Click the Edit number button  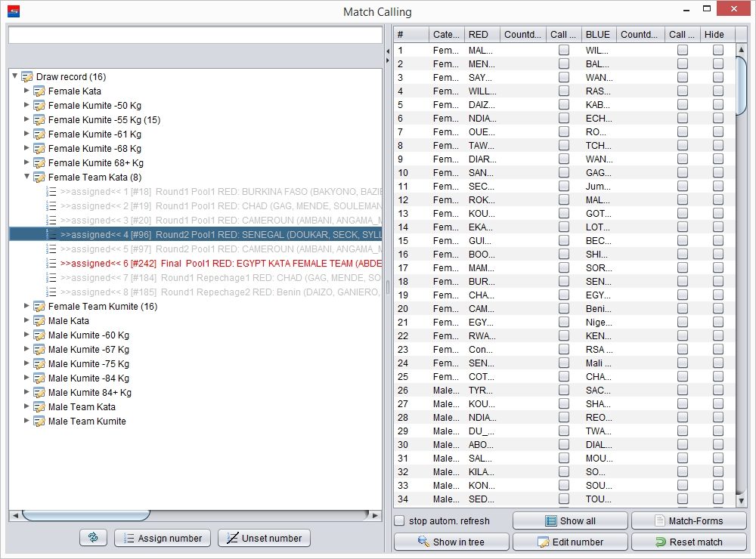[570, 542]
